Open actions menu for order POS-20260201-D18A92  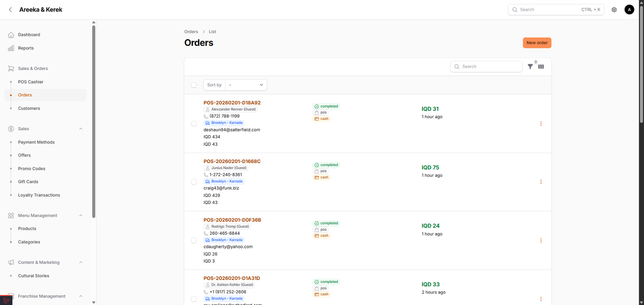[x=541, y=124]
